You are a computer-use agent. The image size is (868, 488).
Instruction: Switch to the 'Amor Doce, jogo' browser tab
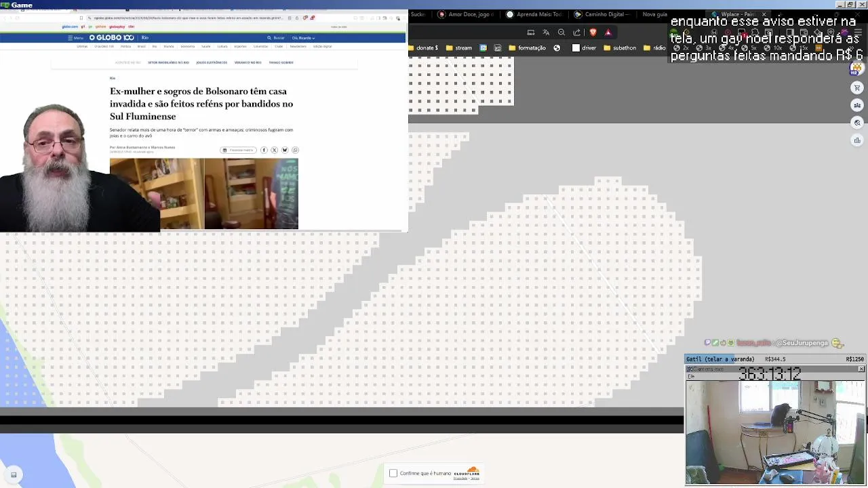pos(466,14)
